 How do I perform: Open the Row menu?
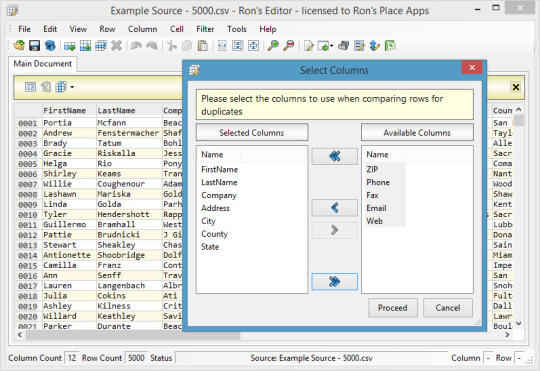[107, 29]
